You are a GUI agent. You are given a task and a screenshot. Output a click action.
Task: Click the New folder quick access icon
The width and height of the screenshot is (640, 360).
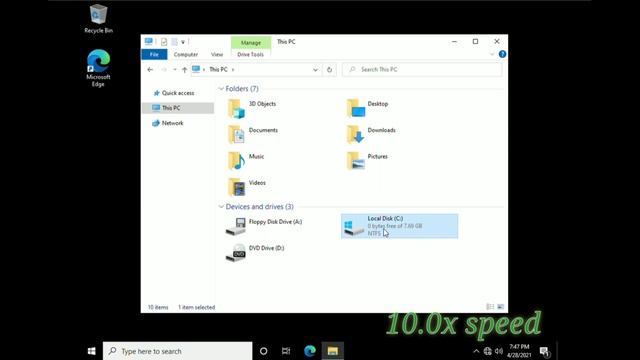tap(174, 42)
